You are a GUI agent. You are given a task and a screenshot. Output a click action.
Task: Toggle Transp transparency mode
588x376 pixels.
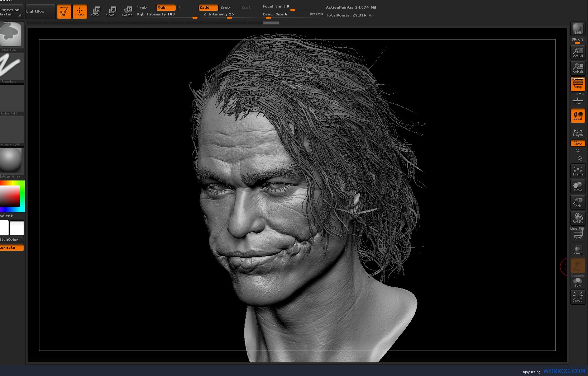[578, 250]
